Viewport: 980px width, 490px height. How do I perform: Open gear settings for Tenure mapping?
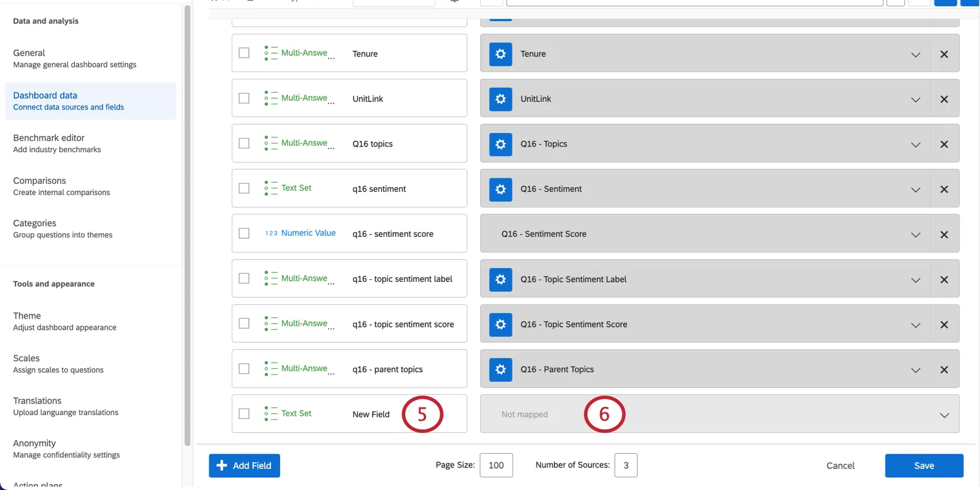[500, 54]
